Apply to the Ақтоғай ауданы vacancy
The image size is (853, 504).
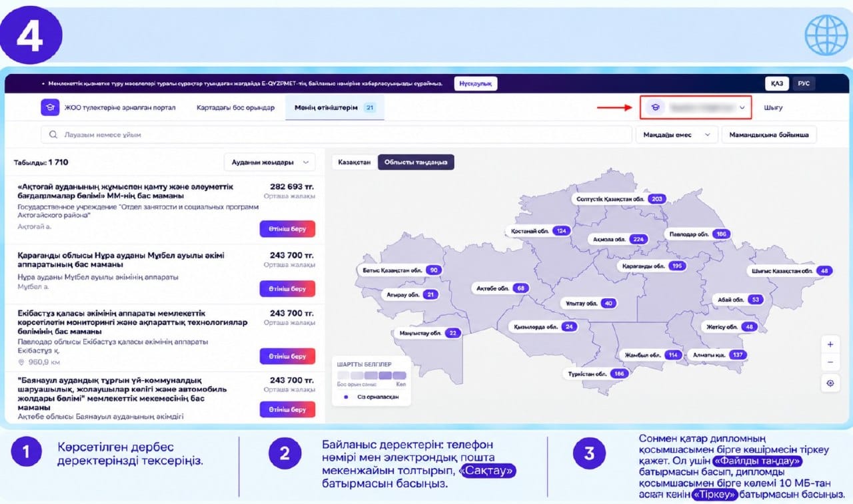click(x=287, y=228)
